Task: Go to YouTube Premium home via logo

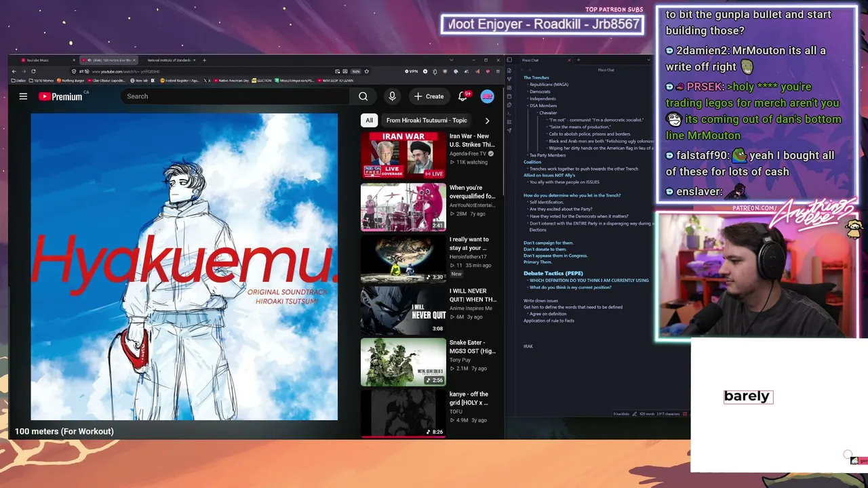Action: (60, 96)
